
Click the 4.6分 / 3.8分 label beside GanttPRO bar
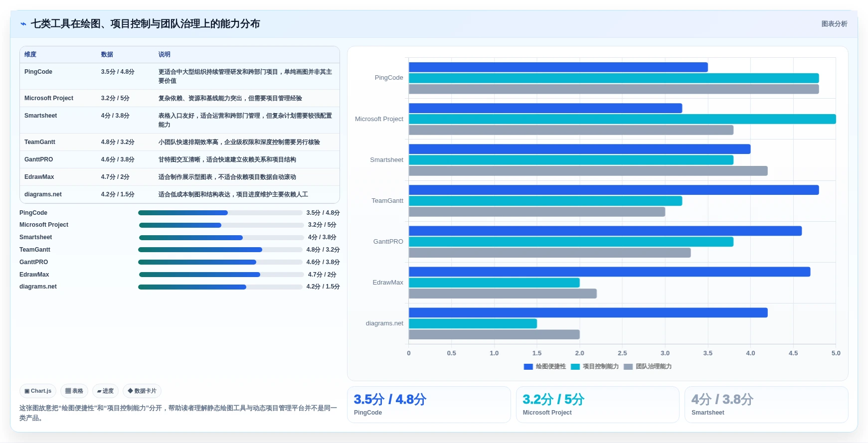pyautogui.click(x=323, y=262)
